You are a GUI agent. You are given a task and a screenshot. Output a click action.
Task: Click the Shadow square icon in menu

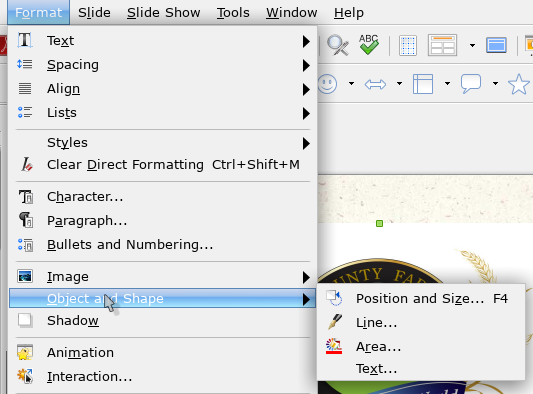point(25,320)
